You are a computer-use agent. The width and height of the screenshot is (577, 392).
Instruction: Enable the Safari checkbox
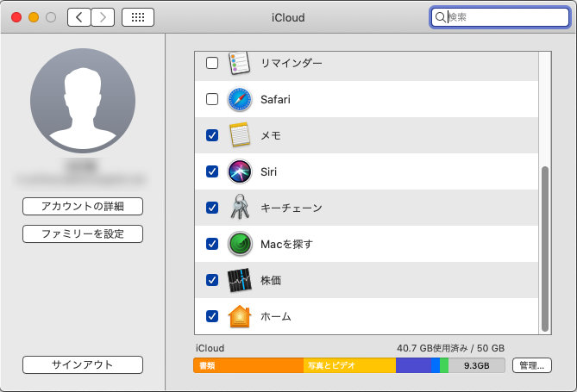click(212, 99)
